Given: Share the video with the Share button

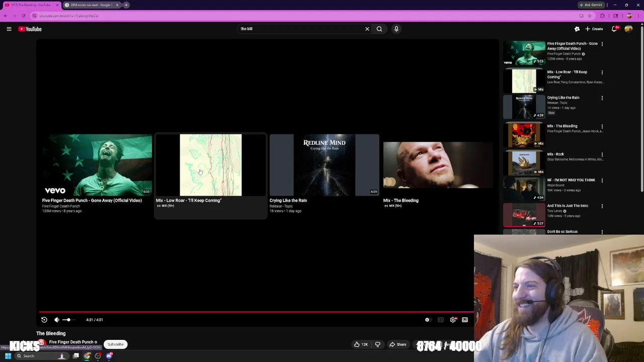Looking at the screenshot, I should point(398,344).
